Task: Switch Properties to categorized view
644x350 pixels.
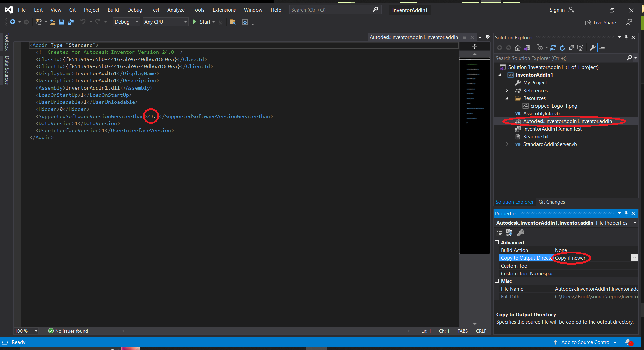Action: click(x=500, y=233)
